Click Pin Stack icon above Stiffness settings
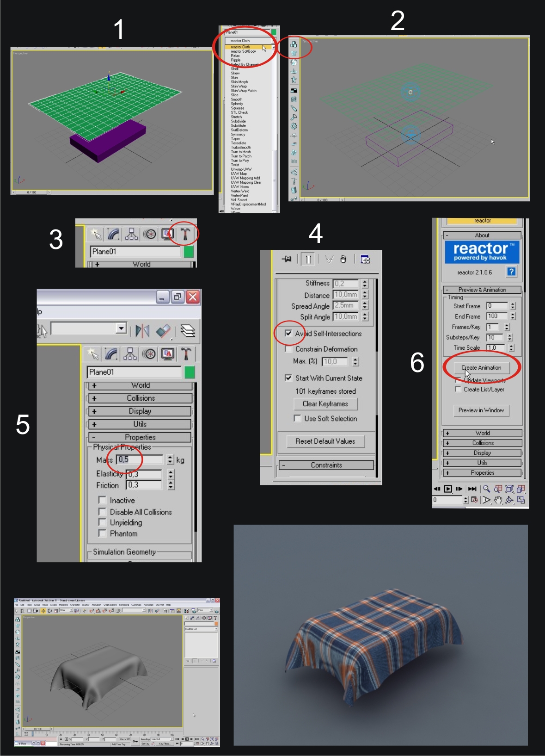The height and width of the screenshot is (756, 545). click(x=287, y=259)
